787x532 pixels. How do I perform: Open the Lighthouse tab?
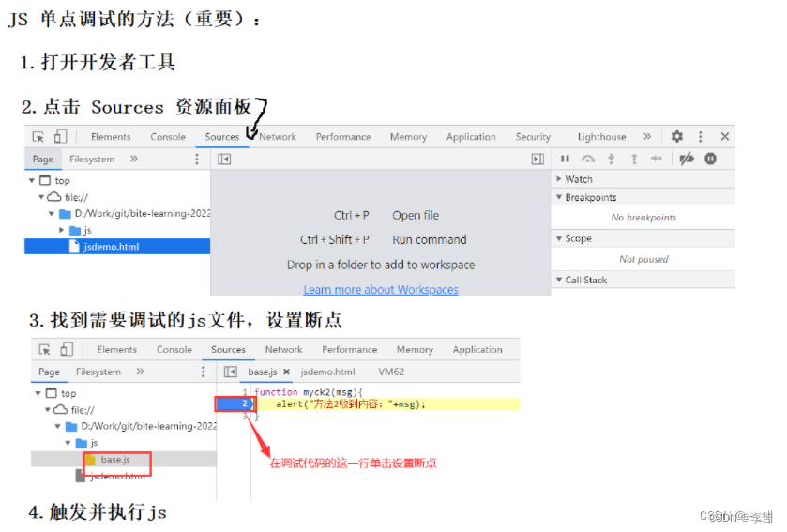[602, 136]
